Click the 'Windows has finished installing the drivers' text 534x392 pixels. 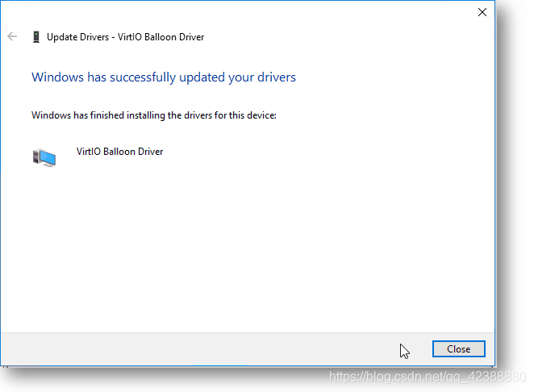154,115
